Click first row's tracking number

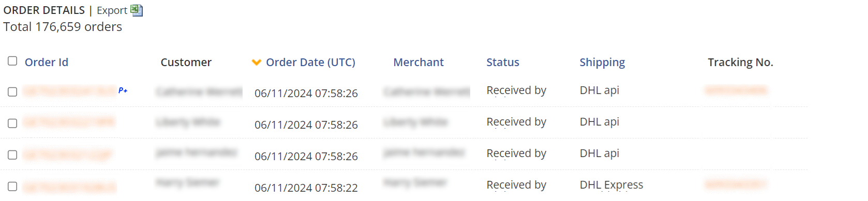(x=736, y=90)
